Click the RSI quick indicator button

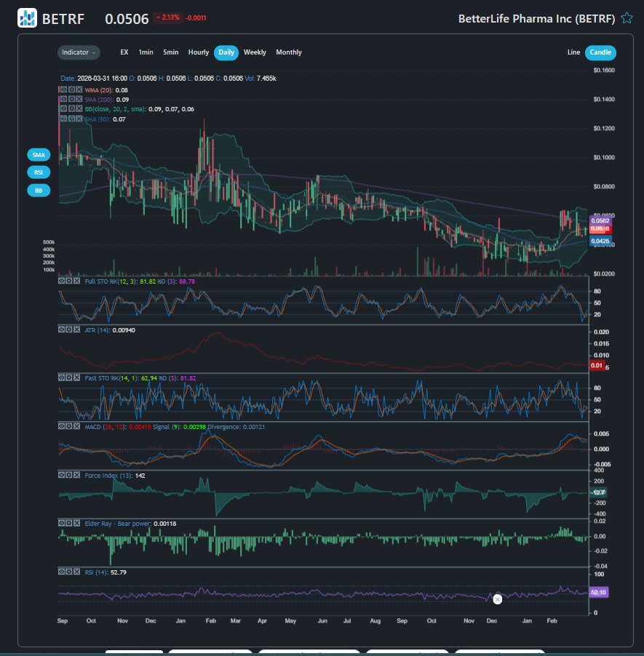pyautogui.click(x=39, y=172)
